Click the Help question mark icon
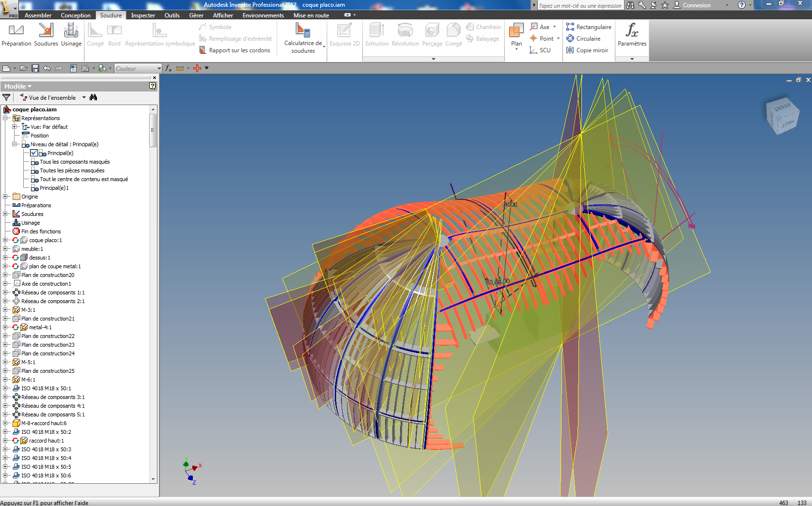The width and height of the screenshot is (812, 506). click(741, 5)
